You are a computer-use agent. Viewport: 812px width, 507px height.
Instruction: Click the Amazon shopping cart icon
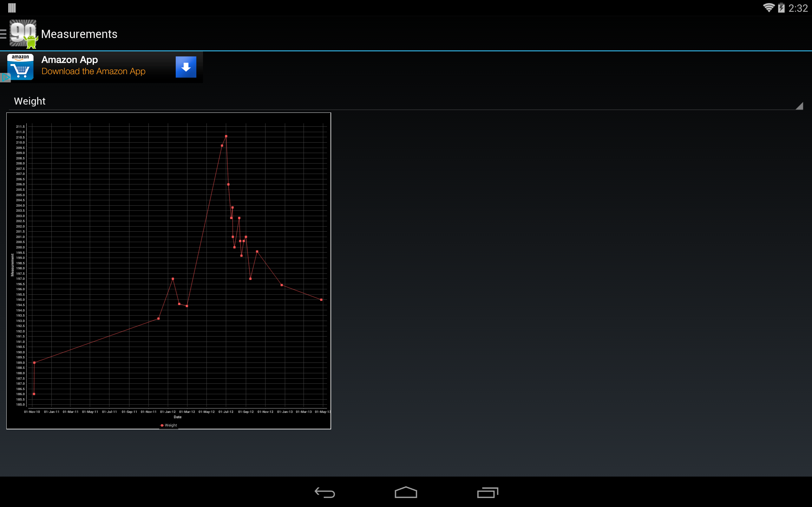point(21,67)
